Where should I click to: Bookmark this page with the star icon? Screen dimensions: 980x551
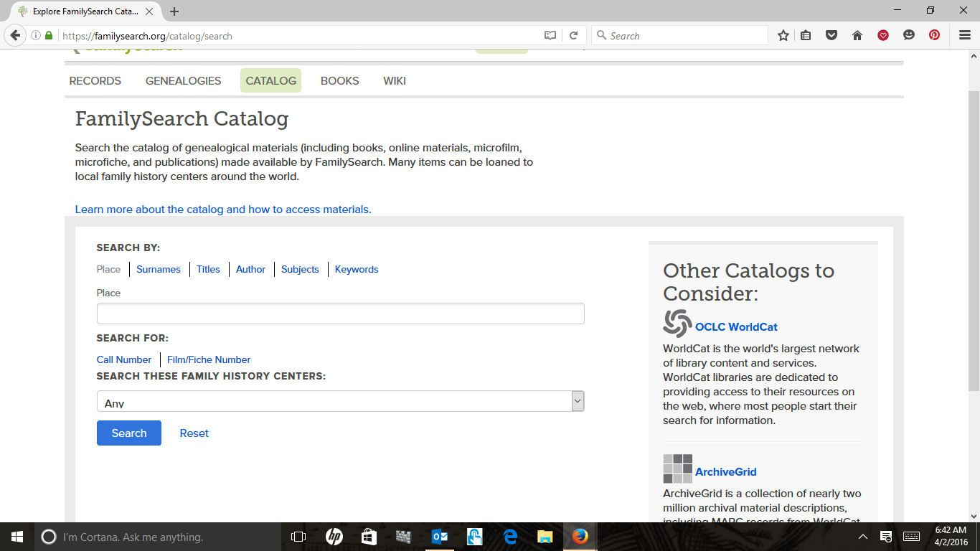click(x=783, y=35)
